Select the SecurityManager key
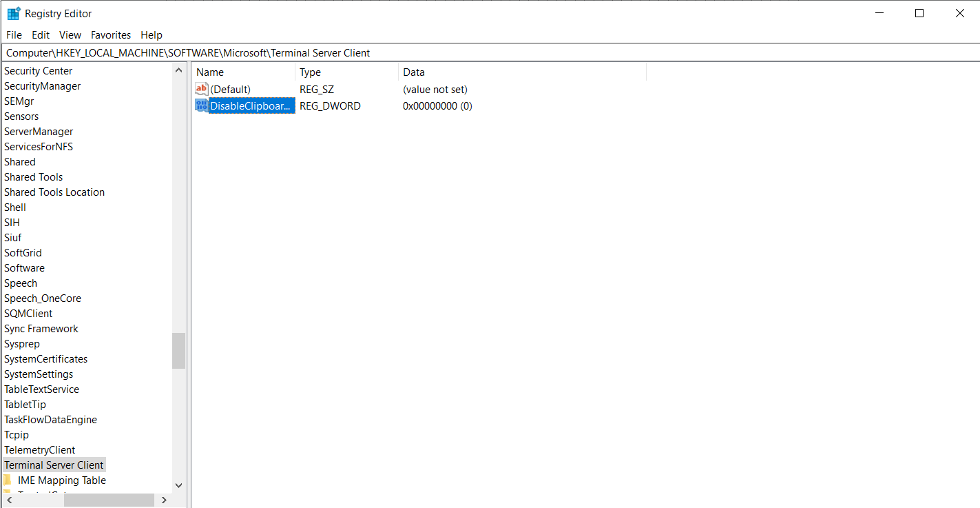 point(42,86)
